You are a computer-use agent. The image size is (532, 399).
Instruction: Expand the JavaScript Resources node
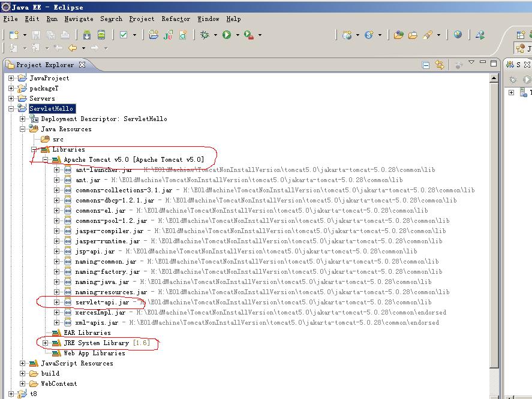[x=22, y=363]
